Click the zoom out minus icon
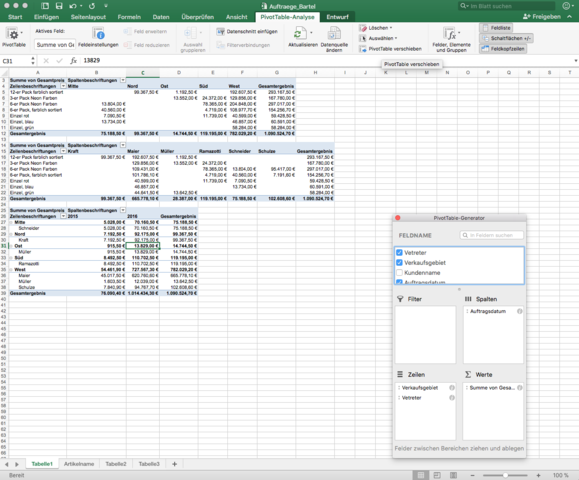The image size is (579, 480). pos(472,475)
